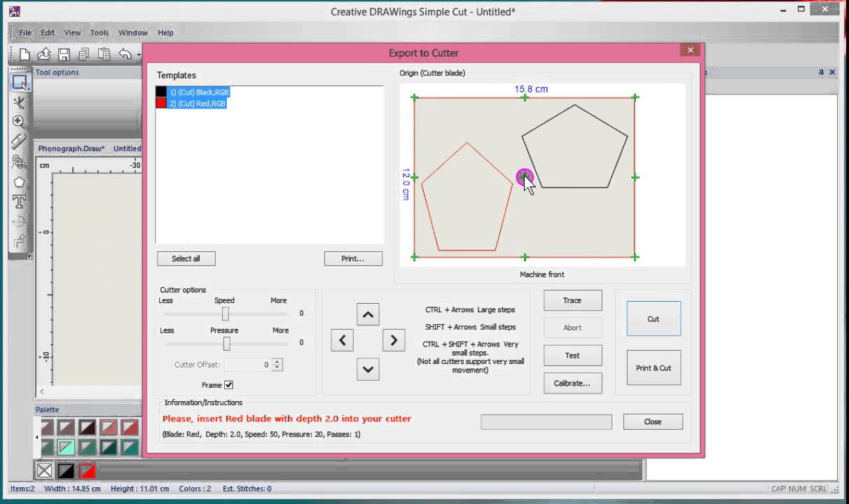Click the bottom-right green origin marker
Screen dimensions: 849x504
tap(635, 257)
